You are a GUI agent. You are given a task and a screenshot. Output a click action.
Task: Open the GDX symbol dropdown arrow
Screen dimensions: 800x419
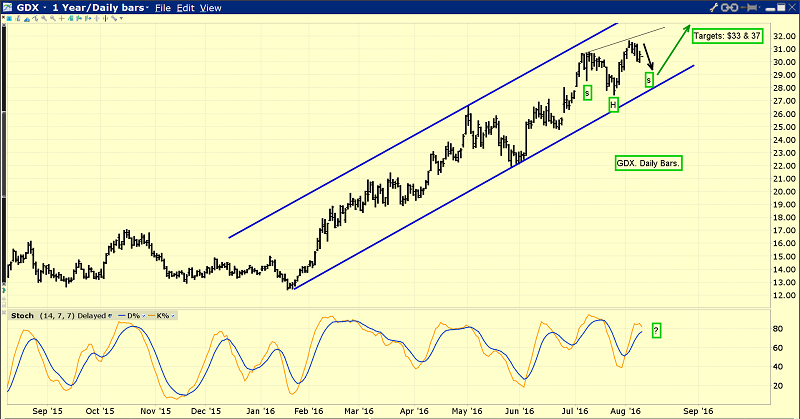pos(46,8)
